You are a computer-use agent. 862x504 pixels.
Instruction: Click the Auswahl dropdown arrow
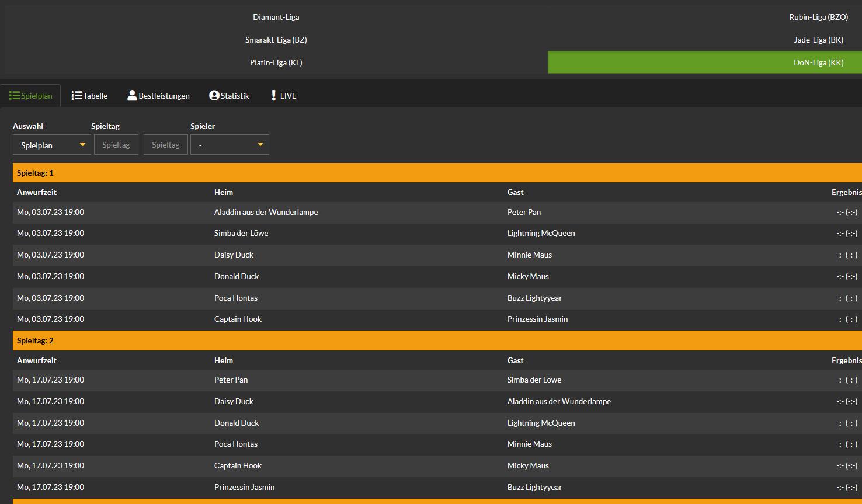click(82, 145)
